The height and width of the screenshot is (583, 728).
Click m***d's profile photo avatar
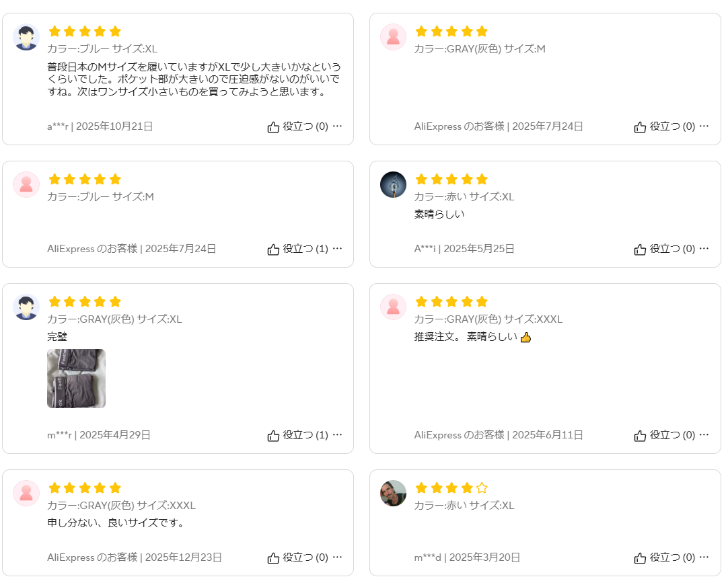coord(393,493)
